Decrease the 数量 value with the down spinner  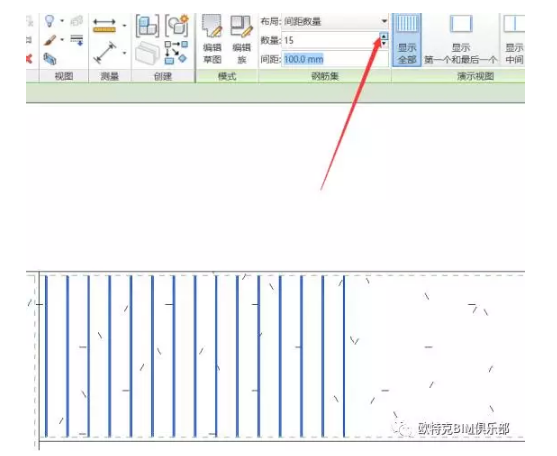pos(384,44)
